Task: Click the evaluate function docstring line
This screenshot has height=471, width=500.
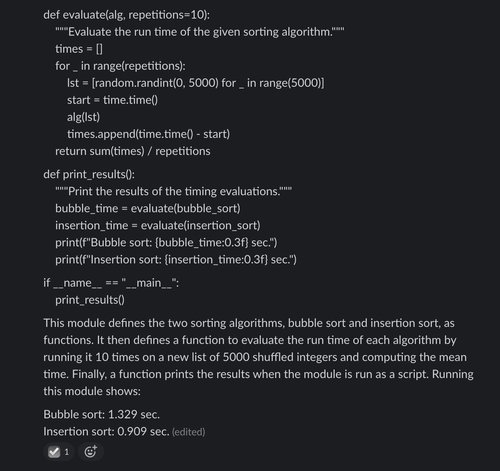Action: pyautogui.click(x=200, y=32)
